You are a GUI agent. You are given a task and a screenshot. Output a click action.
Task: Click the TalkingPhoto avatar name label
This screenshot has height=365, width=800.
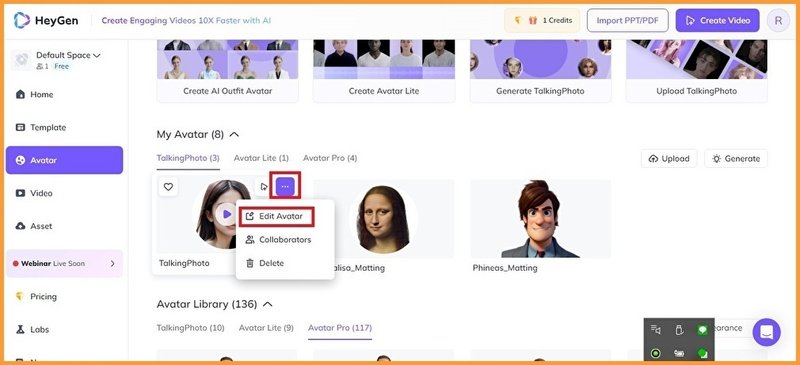point(184,263)
